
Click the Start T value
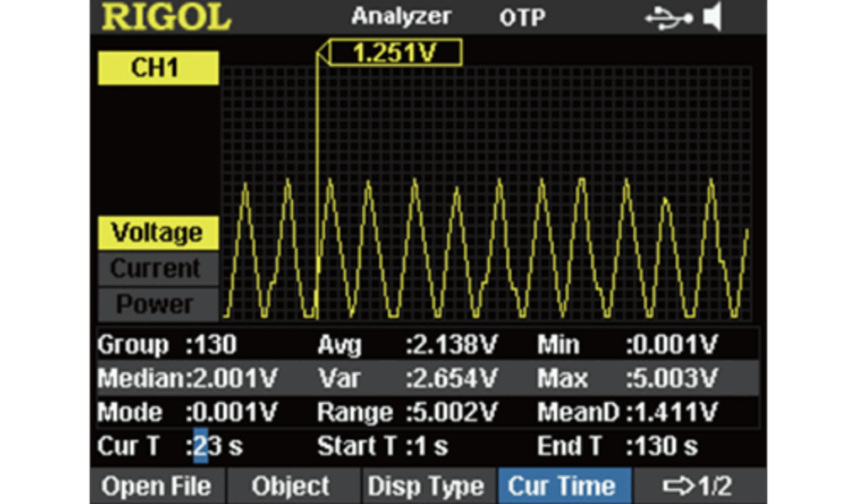pos(429,446)
